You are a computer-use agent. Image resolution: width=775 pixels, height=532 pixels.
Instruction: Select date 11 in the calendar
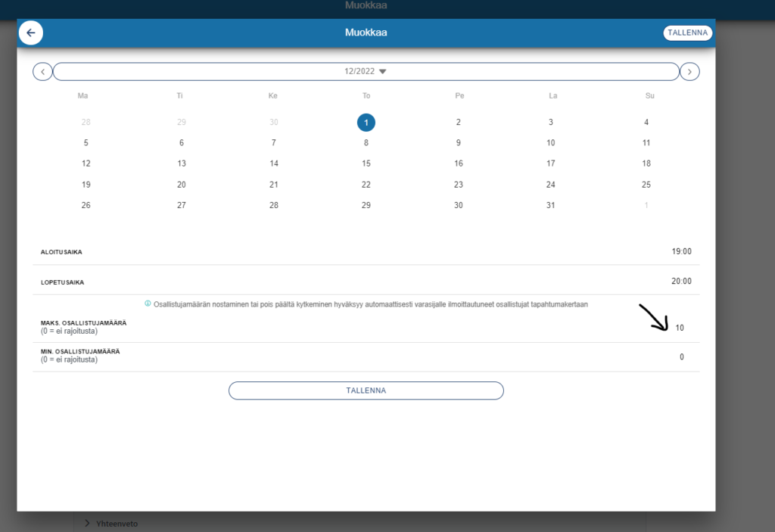point(646,143)
